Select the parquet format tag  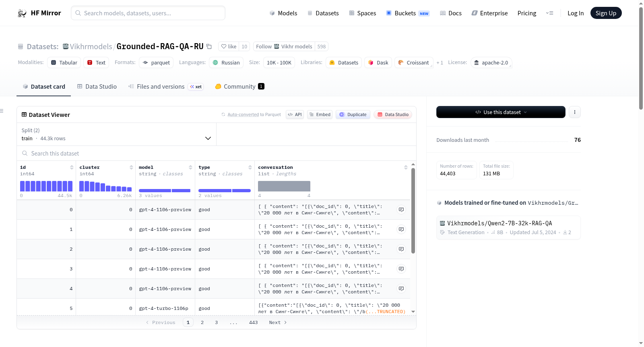pyautogui.click(x=156, y=62)
